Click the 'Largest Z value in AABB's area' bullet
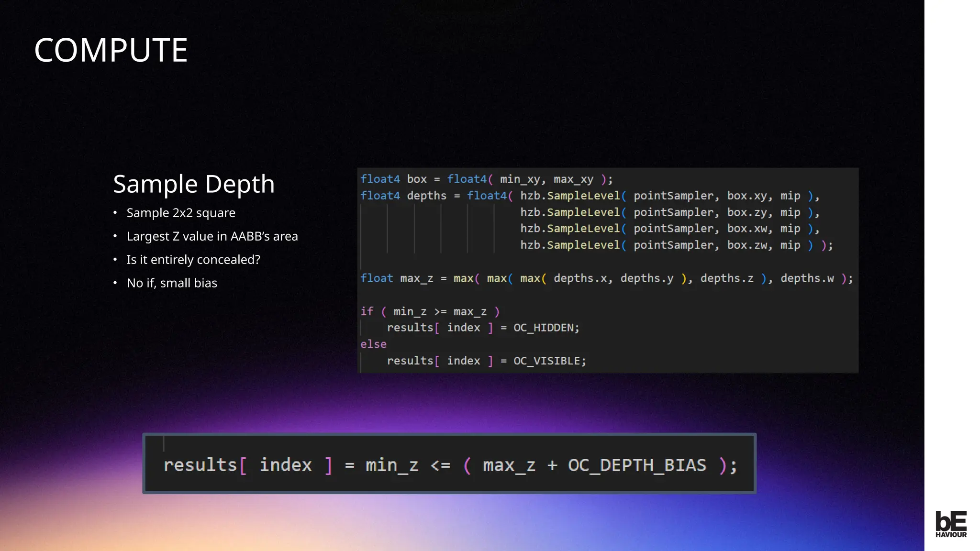Screen dimensions: 980x551 pos(212,236)
